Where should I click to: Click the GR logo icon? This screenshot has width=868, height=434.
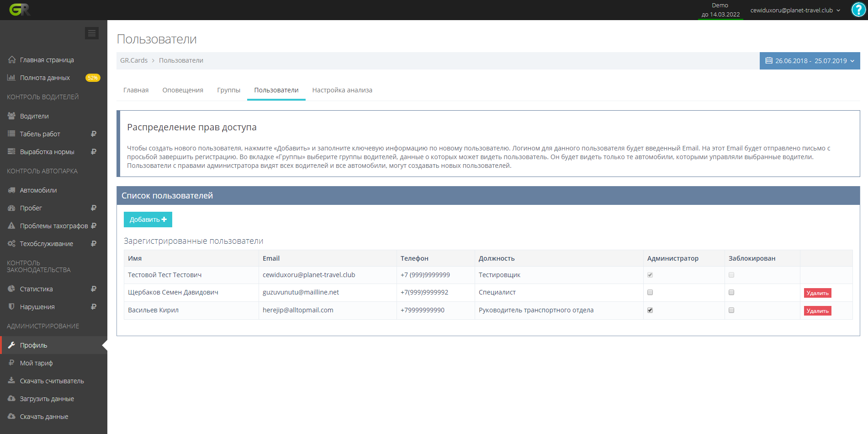(x=19, y=10)
